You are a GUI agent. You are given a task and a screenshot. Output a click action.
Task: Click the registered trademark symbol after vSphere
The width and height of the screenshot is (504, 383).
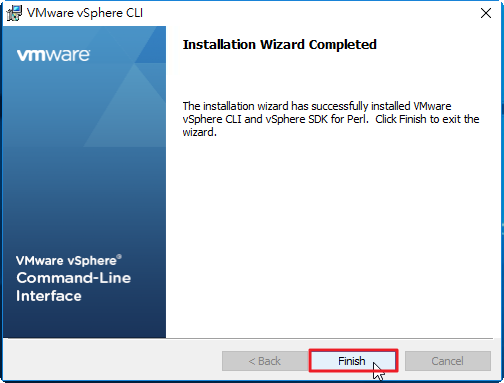point(119,256)
